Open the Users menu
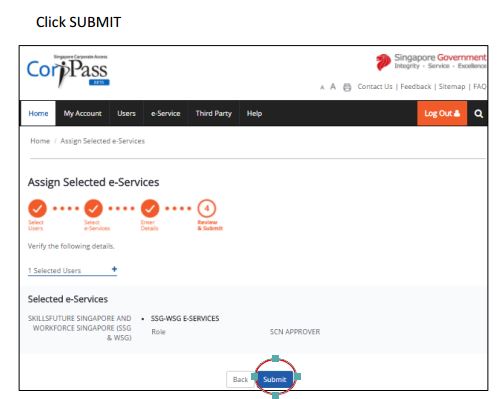The height and width of the screenshot is (399, 504). (126, 113)
